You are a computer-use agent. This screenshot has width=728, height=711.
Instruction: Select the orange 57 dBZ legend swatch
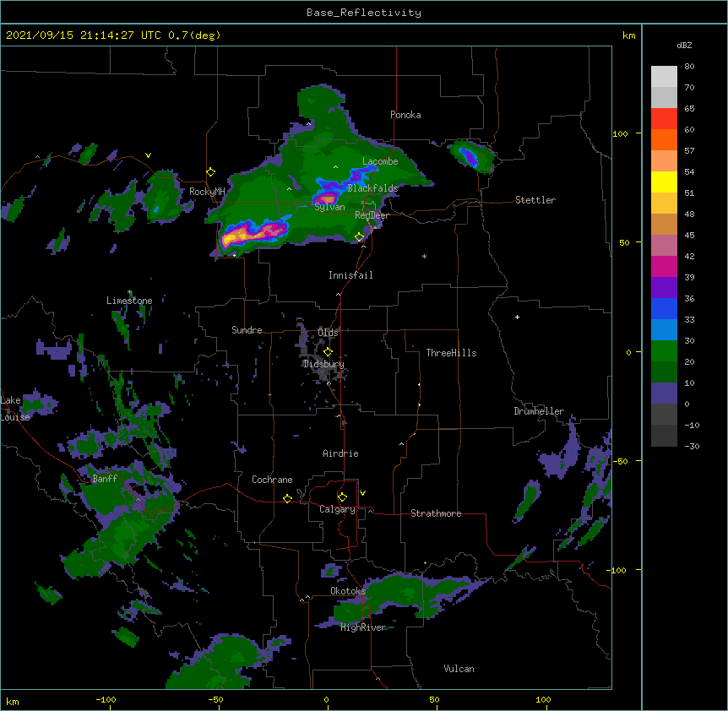[x=664, y=139]
